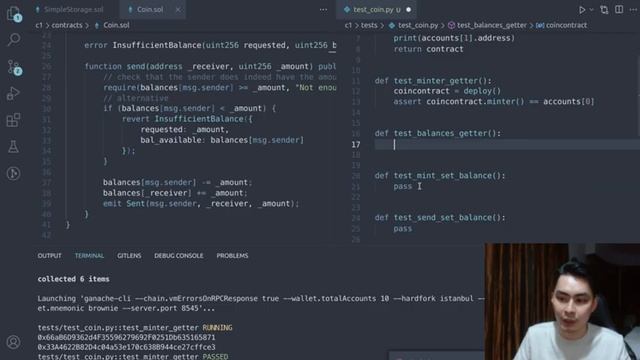Click c1 breadcrumb in left editor
The width and height of the screenshot is (640, 360).
(39, 25)
